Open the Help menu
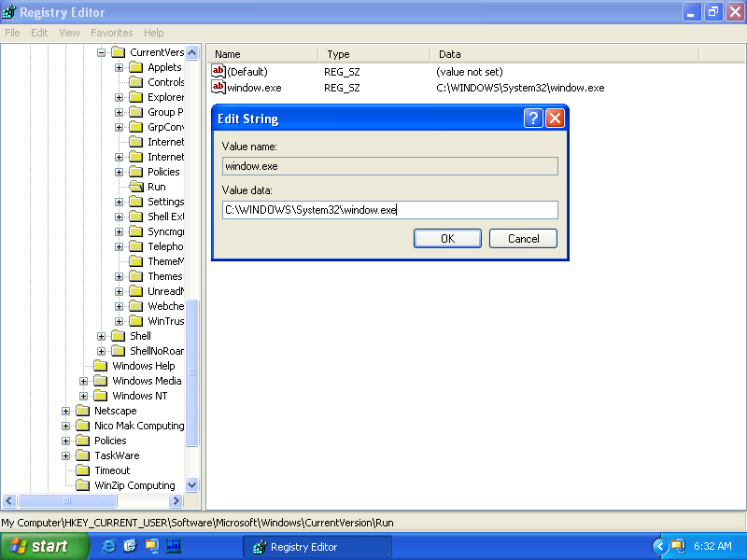The image size is (747, 560). point(153,33)
